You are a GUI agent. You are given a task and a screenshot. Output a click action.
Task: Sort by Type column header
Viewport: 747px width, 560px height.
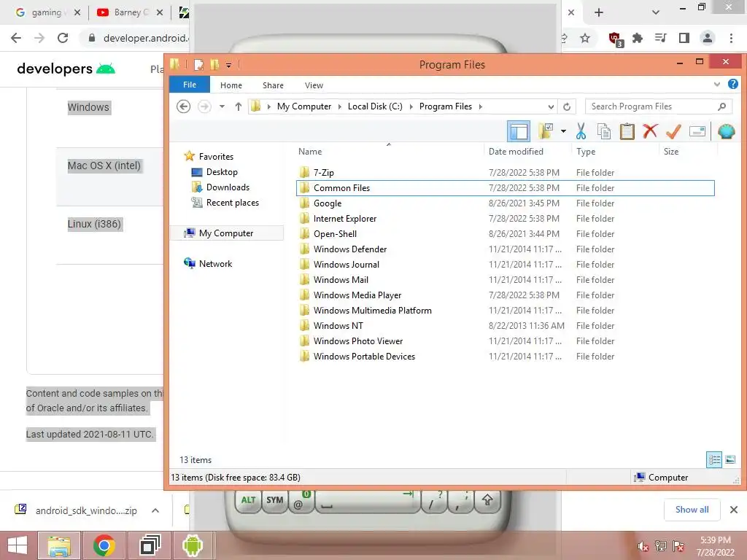point(586,152)
